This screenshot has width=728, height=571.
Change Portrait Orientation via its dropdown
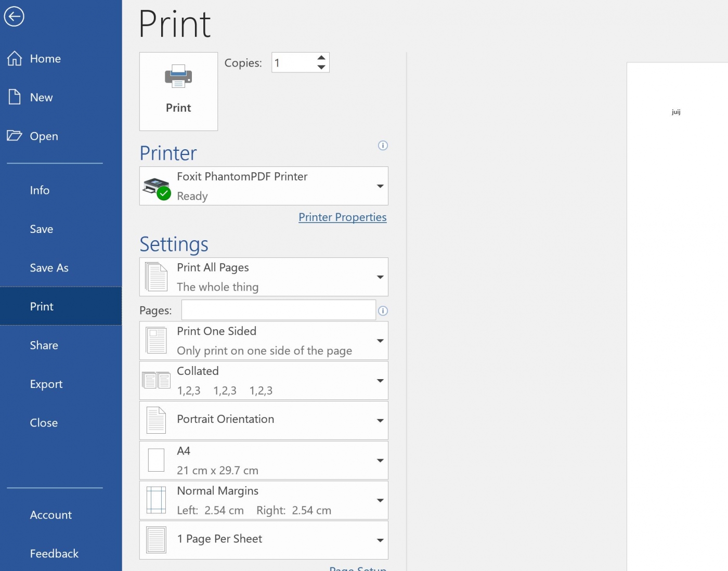380,420
